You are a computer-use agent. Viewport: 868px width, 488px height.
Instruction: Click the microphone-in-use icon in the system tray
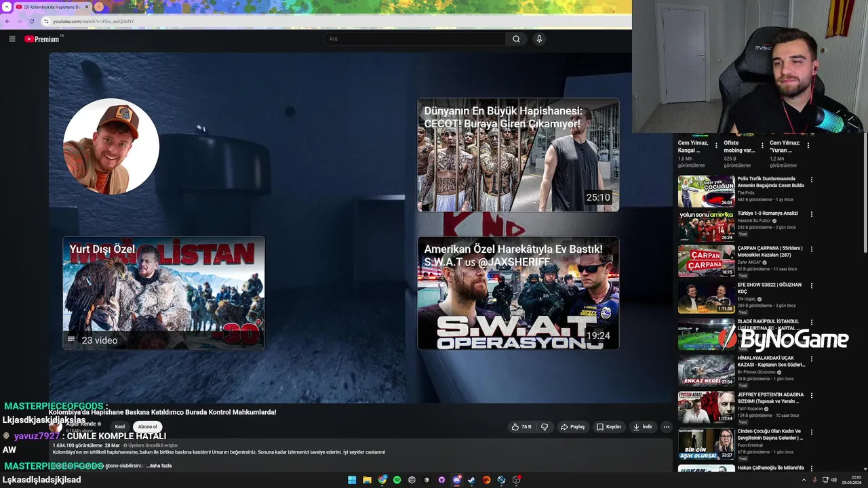814,480
